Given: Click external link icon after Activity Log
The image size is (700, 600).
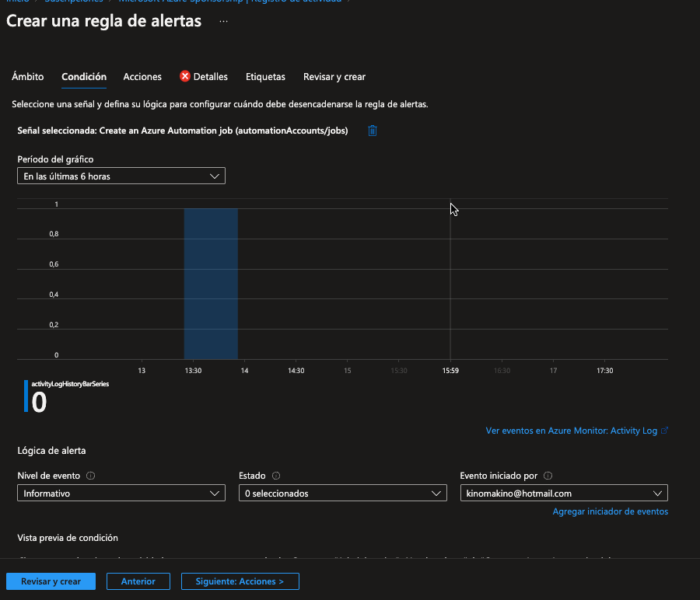Looking at the screenshot, I should pyautogui.click(x=664, y=431).
